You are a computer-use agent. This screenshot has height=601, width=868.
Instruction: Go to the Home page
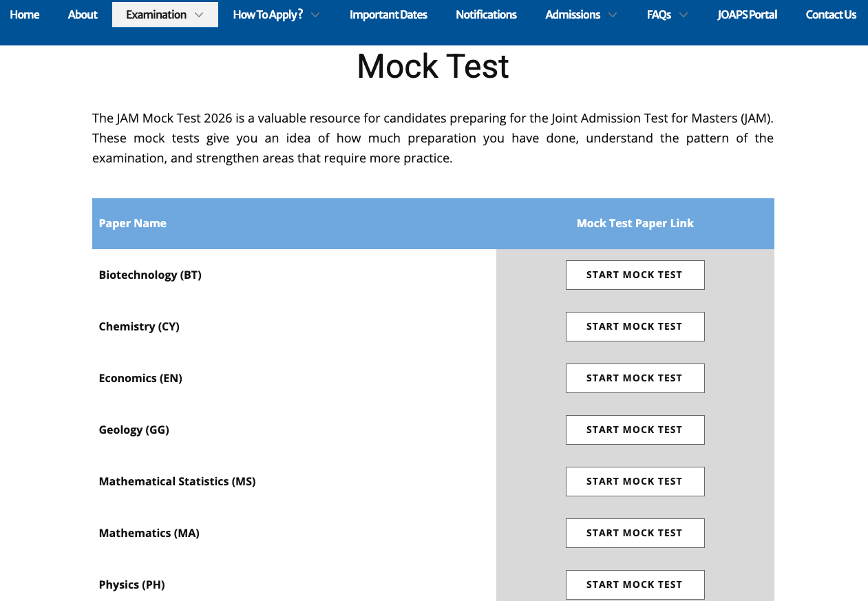point(25,14)
